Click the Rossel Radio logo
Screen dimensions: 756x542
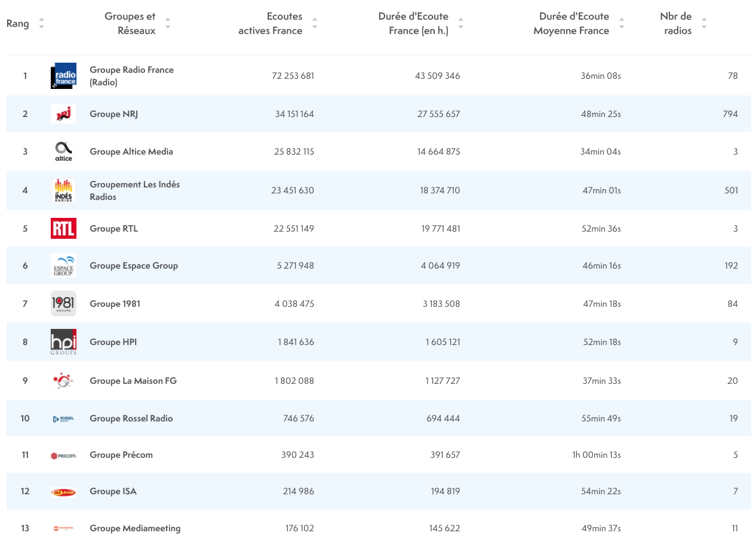click(x=63, y=418)
